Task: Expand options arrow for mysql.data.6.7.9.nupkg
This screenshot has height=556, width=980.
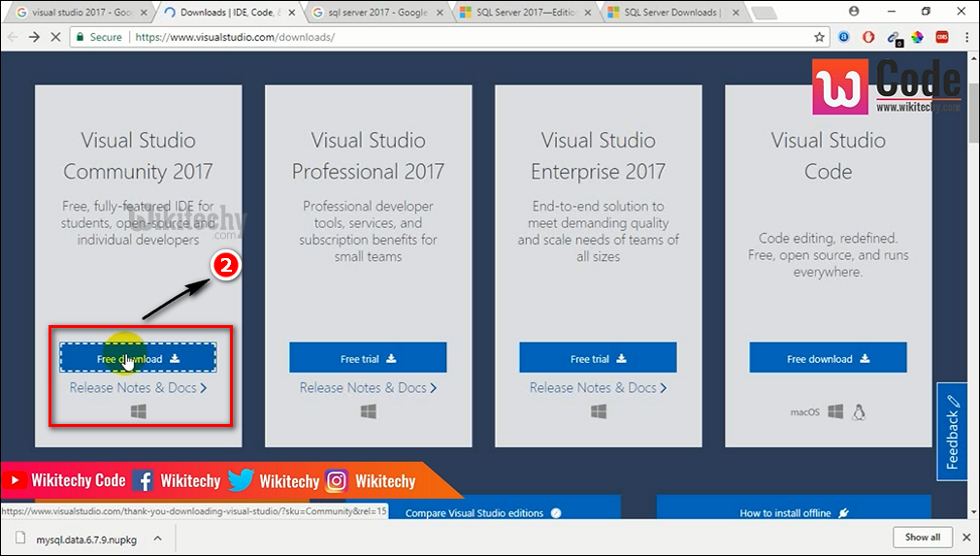Action: (x=157, y=537)
